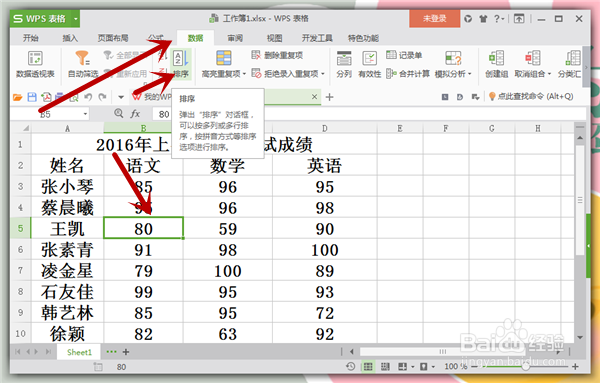Viewport: 600px width, 383px height.
Task: Open the 分列 text-to-columns tool
Action: pyautogui.click(x=344, y=64)
